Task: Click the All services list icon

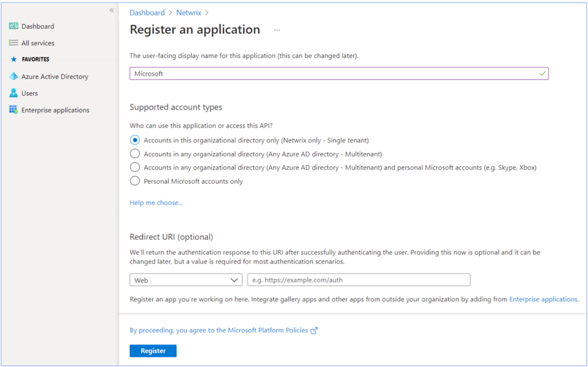Action: pyautogui.click(x=13, y=43)
